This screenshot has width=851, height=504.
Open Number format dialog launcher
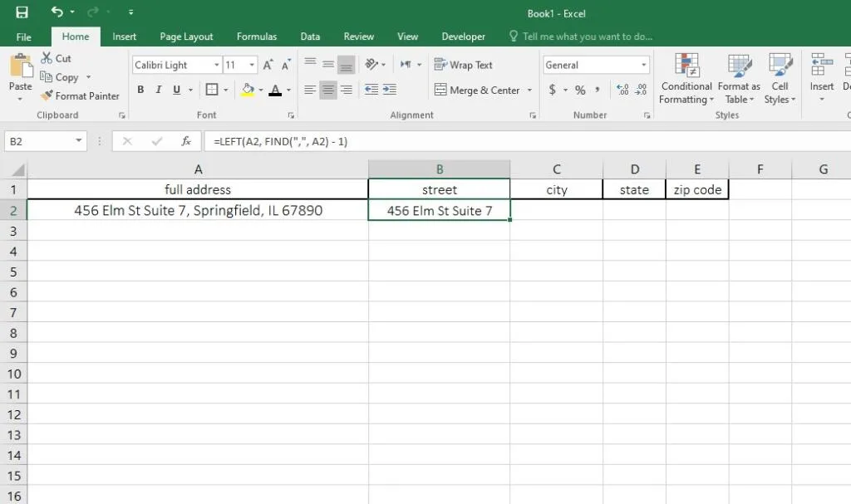click(647, 115)
